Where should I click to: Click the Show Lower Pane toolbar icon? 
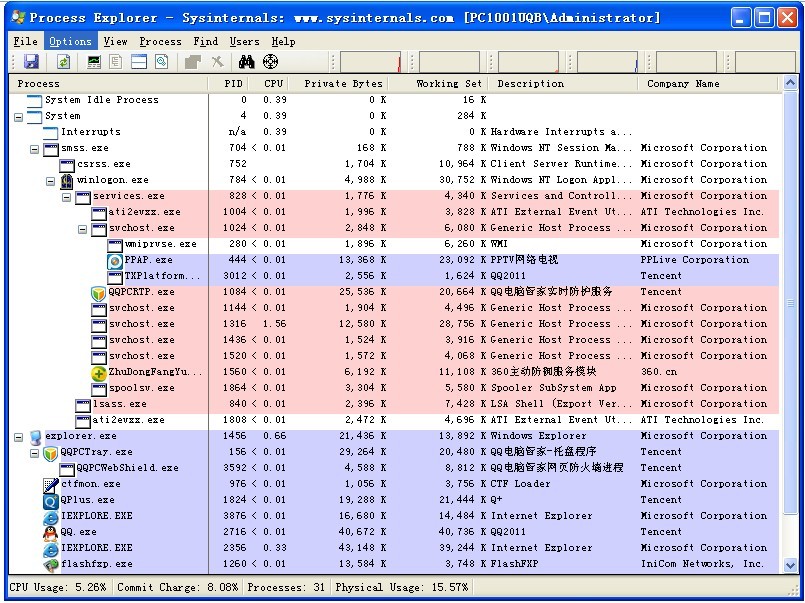tap(139, 62)
